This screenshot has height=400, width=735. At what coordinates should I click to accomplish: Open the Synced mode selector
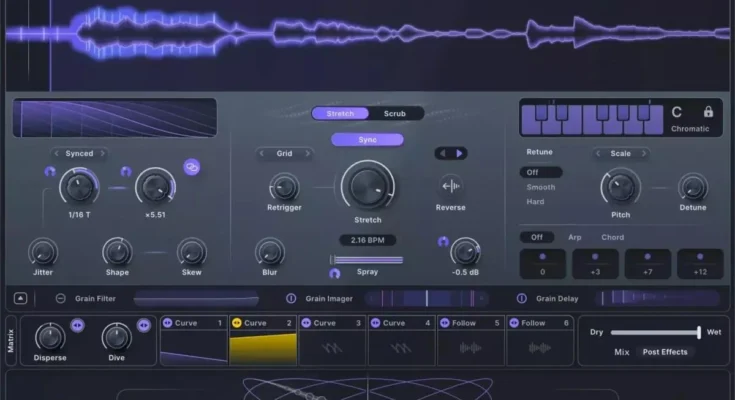pyautogui.click(x=79, y=153)
